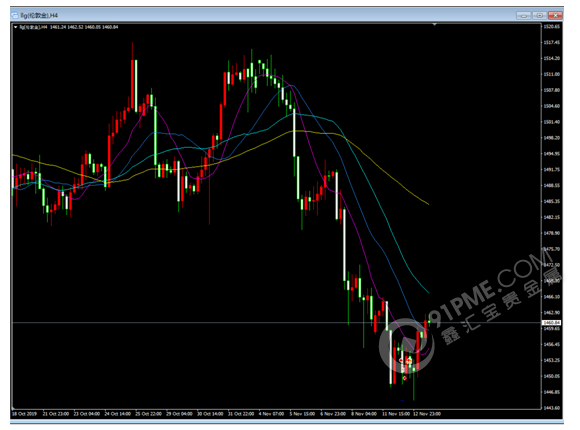Click the 4 Nov 07:00 time label
The image size is (580, 430).
tap(271, 414)
